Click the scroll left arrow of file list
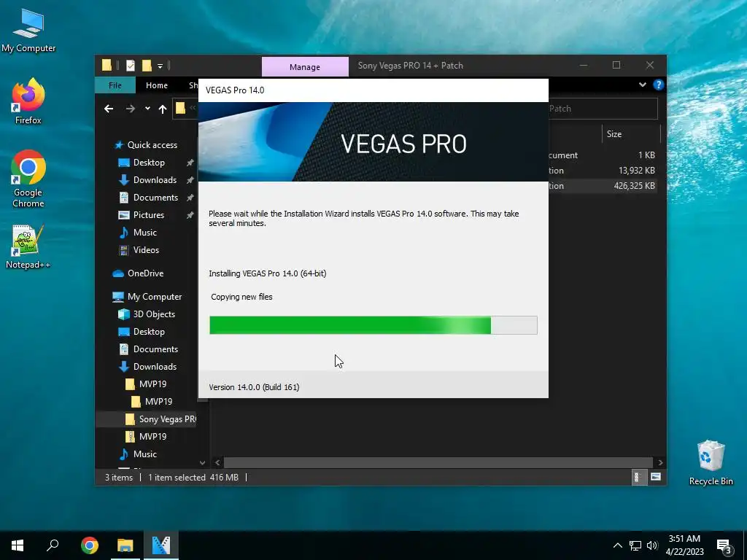The height and width of the screenshot is (560, 747). pos(217,462)
